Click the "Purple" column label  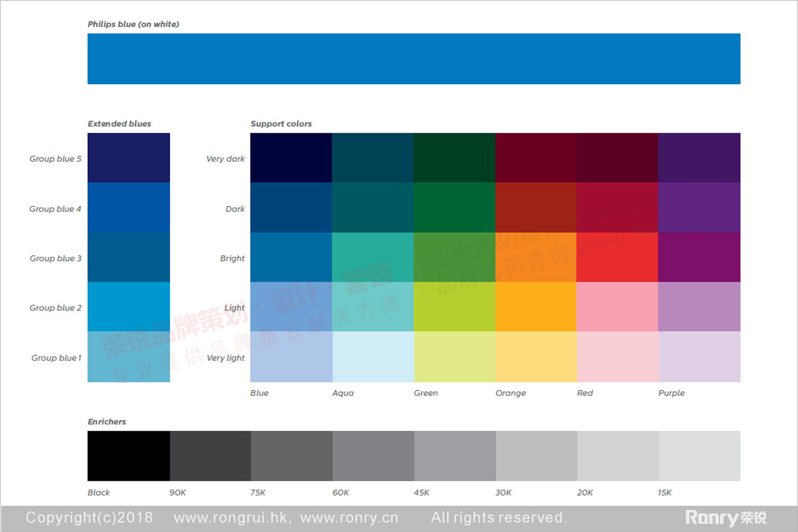coord(671,393)
